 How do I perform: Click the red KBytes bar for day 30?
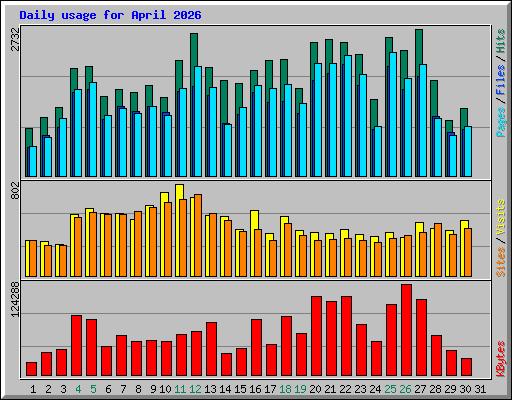pos(466,367)
